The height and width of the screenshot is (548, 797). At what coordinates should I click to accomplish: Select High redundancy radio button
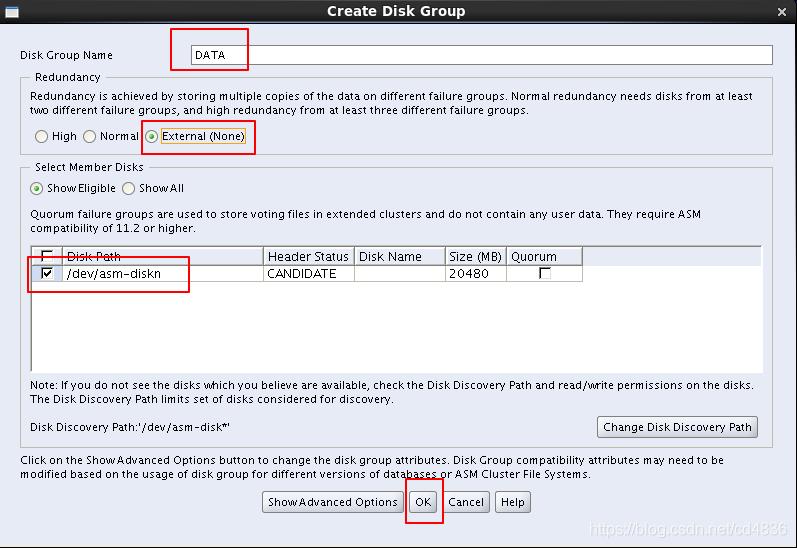pyautogui.click(x=42, y=136)
